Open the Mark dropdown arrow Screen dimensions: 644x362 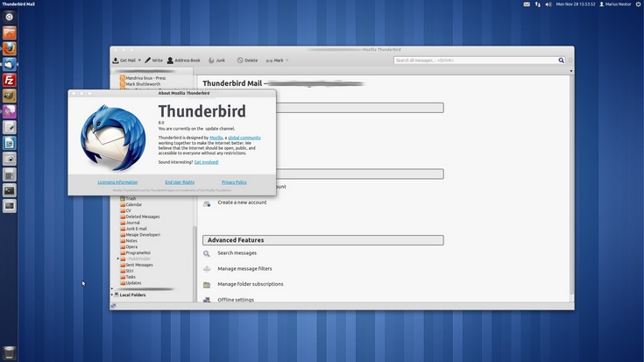click(287, 60)
